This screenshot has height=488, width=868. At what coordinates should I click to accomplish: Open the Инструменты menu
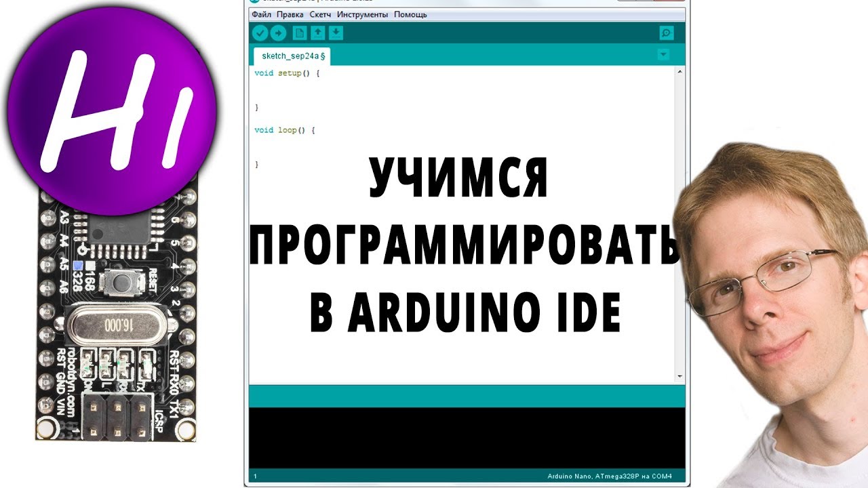(363, 14)
